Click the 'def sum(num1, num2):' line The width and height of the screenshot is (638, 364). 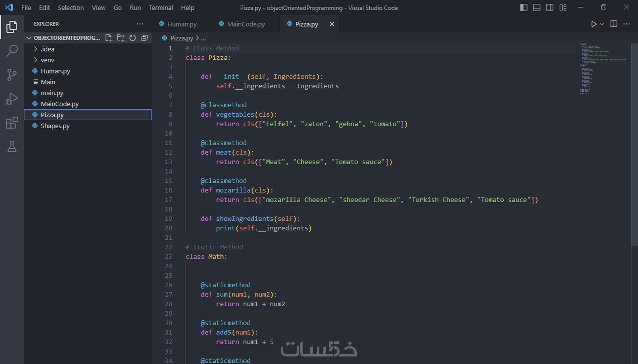pyautogui.click(x=239, y=295)
